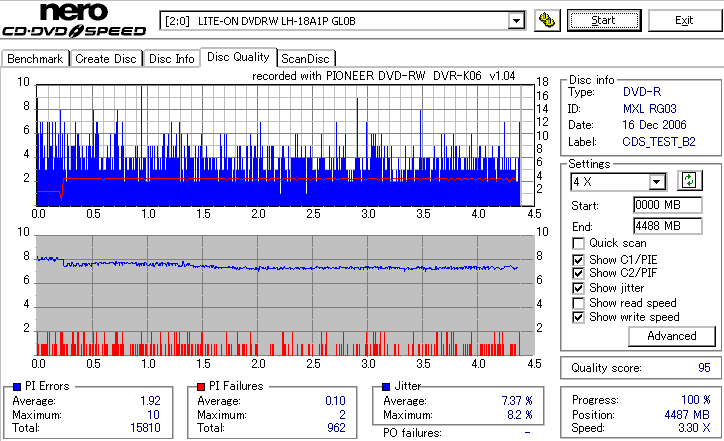Click the Nero CD-DVD Speed logo
This screenshot has height=441, width=724.
(74, 20)
